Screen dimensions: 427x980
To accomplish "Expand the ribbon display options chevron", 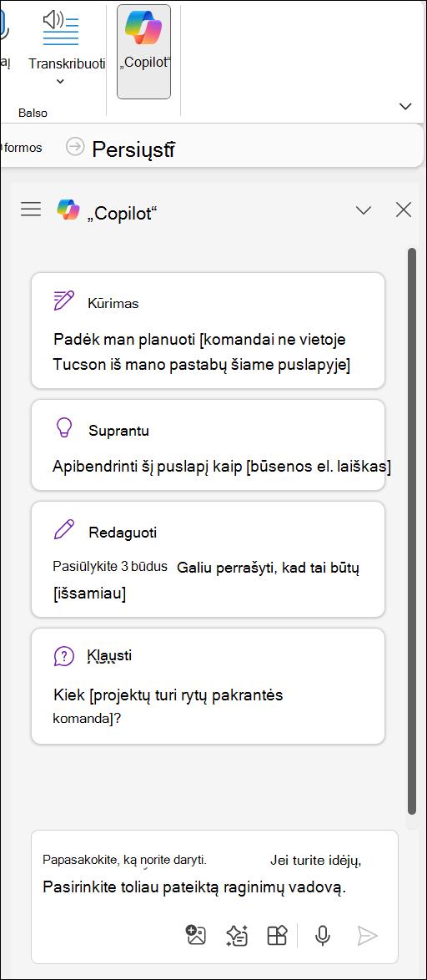I will point(405,106).
